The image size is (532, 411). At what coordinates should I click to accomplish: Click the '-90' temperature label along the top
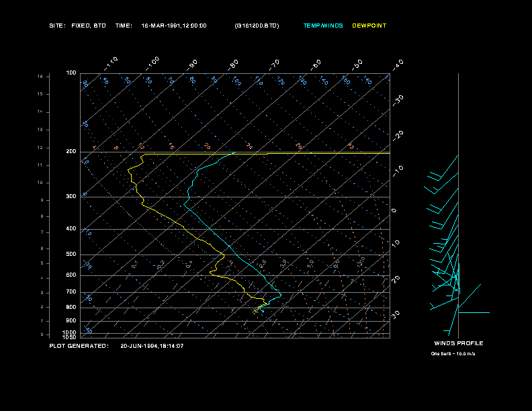[x=192, y=64]
